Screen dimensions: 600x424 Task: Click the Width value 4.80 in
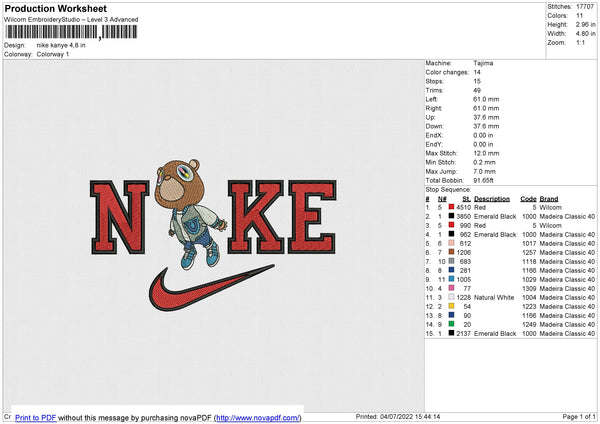(585, 34)
